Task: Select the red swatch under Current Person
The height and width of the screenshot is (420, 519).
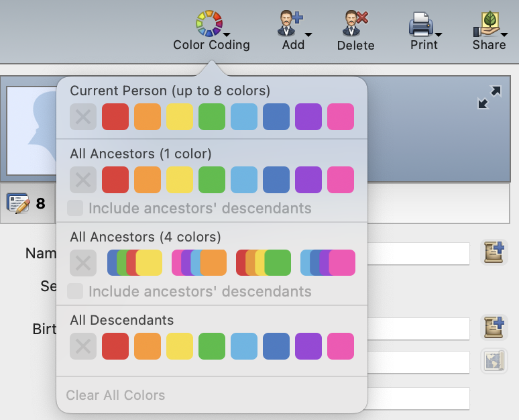Action: coord(115,117)
